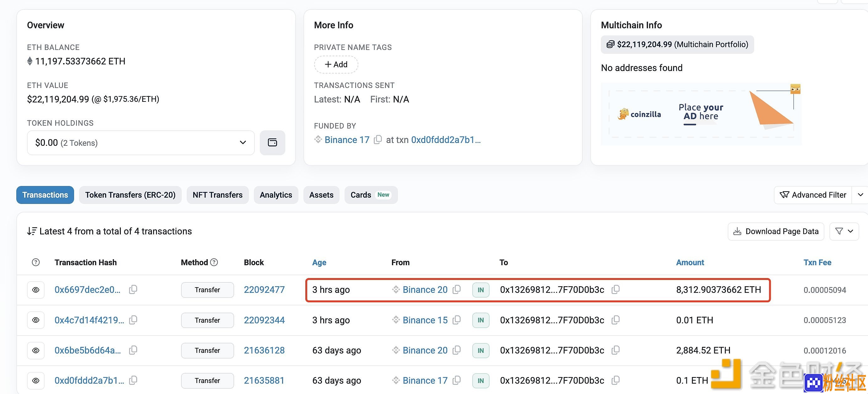Copy transaction hash 0x4c7d14f4219

click(133, 320)
